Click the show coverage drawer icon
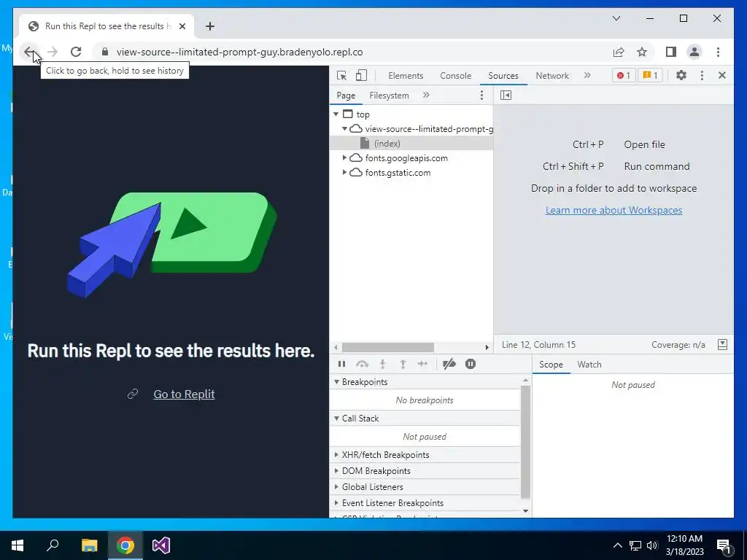 pos(722,344)
